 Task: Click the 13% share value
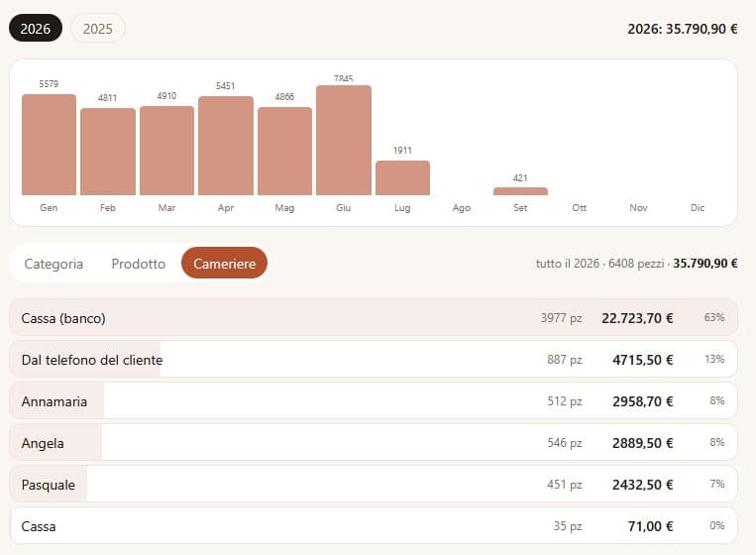tap(714, 359)
